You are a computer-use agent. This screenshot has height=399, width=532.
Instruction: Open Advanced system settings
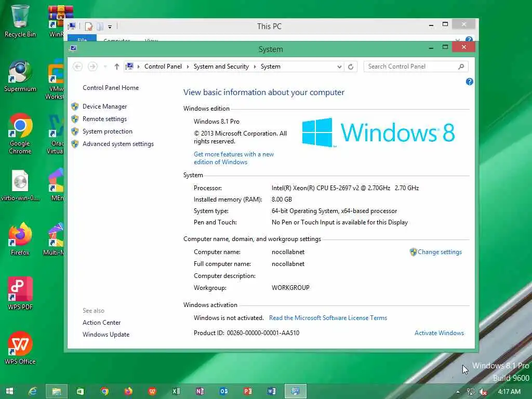coord(118,144)
